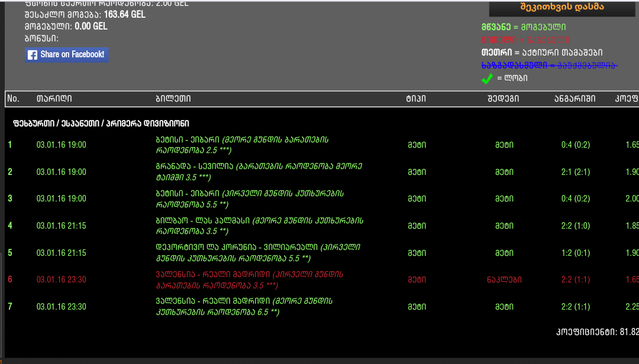Click the score 2:2 (1:0) in row 4
This screenshot has width=639, height=364.
[x=576, y=226]
